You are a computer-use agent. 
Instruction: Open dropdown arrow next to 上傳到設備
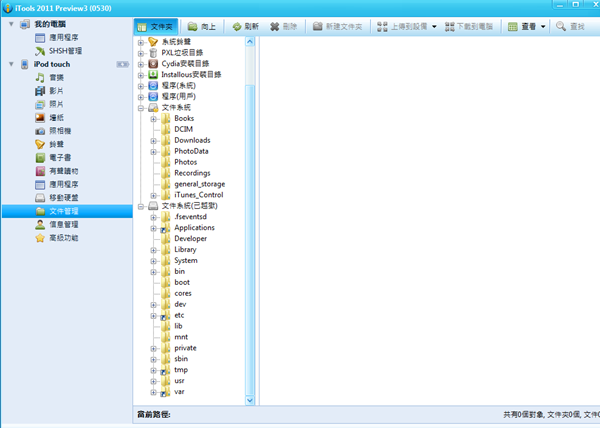pyautogui.click(x=434, y=26)
